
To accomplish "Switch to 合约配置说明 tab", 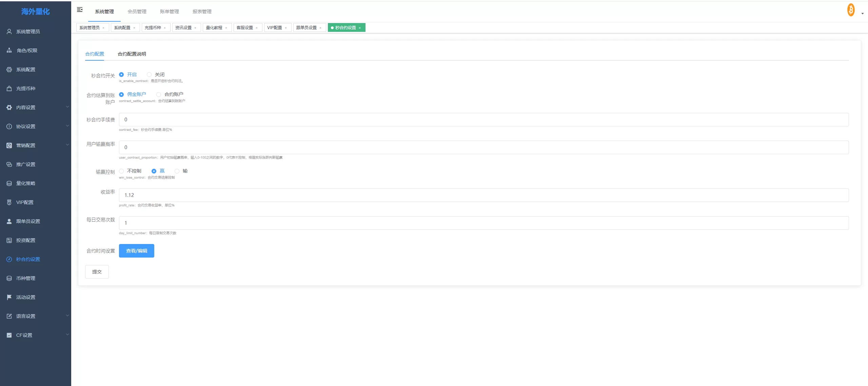I will coord(132,54).
